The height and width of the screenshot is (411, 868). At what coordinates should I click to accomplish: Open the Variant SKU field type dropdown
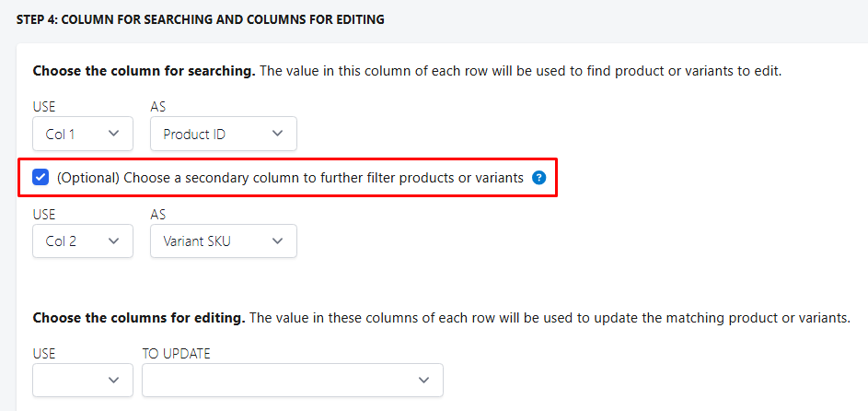point(223,241)
